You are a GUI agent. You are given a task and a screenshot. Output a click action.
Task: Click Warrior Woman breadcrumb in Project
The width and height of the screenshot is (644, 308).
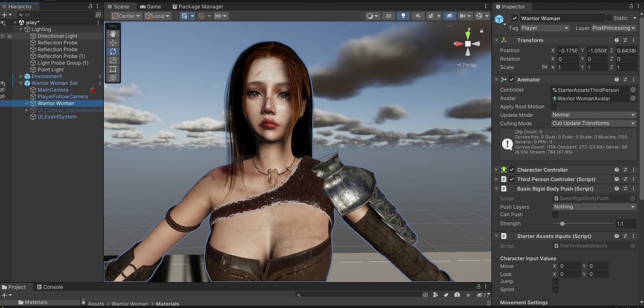[x=130, y=304]
